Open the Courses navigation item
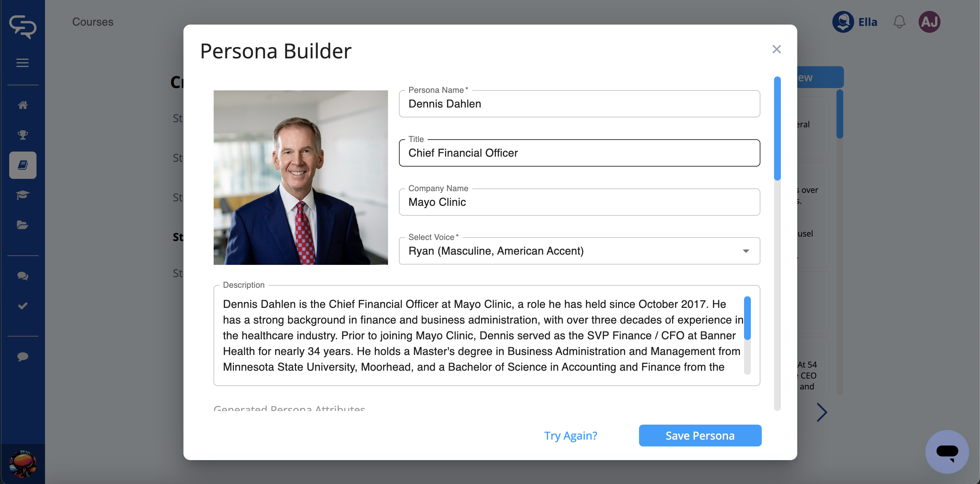 (93, 22)
